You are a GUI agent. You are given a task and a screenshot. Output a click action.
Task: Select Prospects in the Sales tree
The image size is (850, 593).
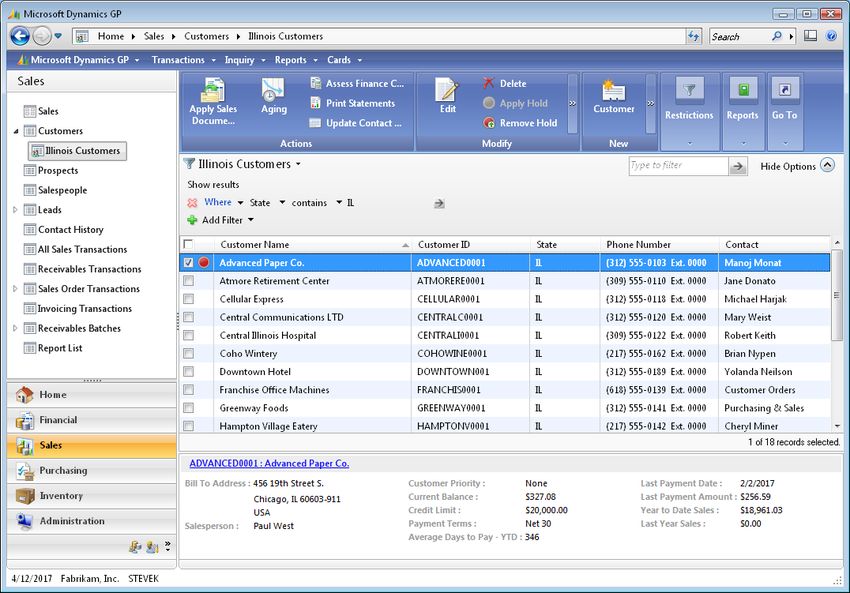point(58,171)
